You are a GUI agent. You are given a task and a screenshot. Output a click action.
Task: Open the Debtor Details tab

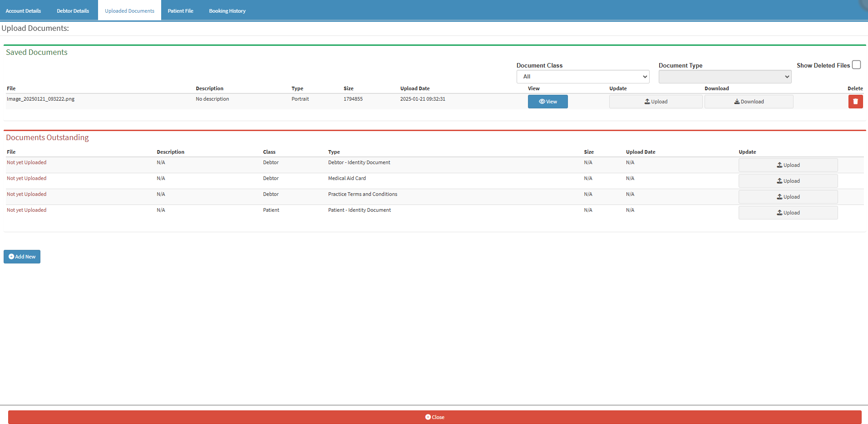tap(73, 11)
